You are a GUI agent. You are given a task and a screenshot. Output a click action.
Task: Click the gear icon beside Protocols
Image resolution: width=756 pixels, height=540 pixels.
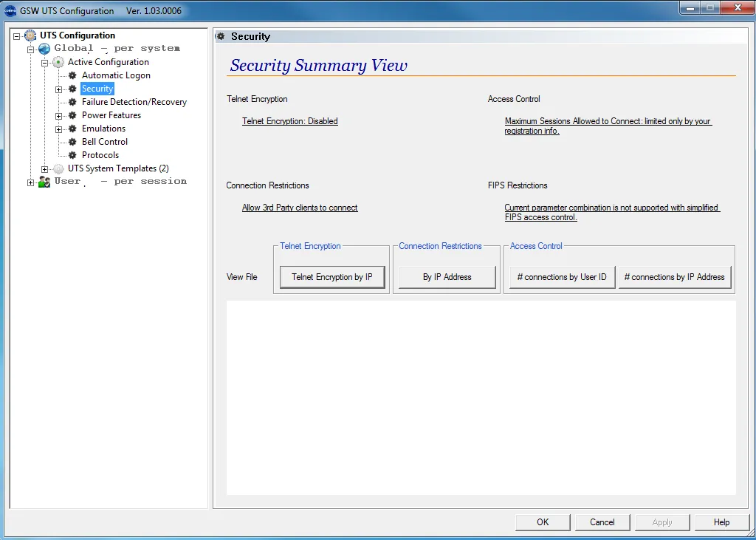coord(72,155)
